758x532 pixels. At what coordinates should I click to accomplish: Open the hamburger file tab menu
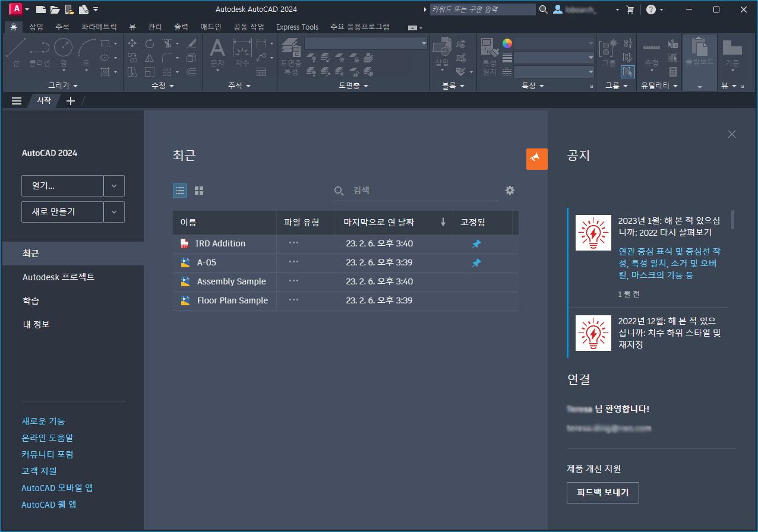[17, 101]
